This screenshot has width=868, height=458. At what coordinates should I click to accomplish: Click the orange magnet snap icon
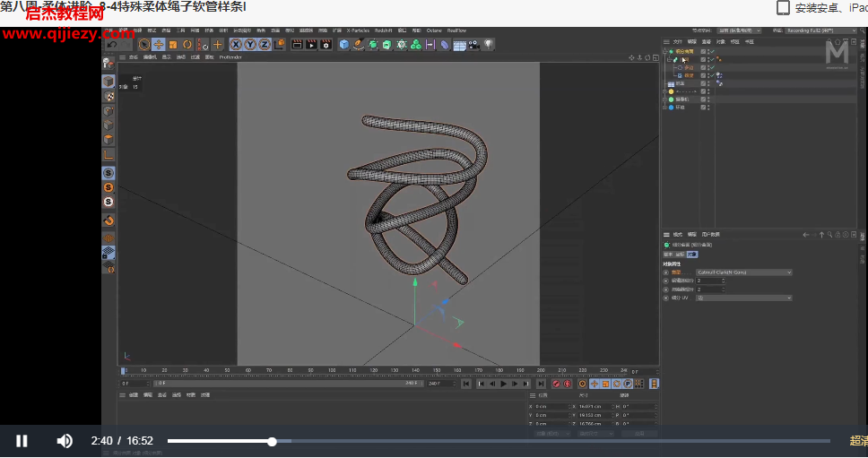pos(108,220)
